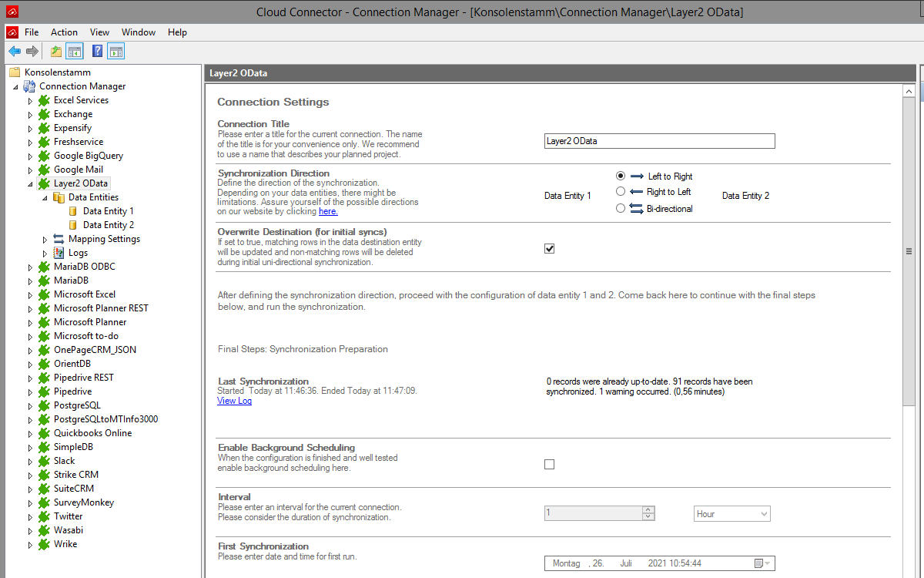Click the Logs icon in tree
Viewport: 924px width, 578px height.
tap(59, 253)
